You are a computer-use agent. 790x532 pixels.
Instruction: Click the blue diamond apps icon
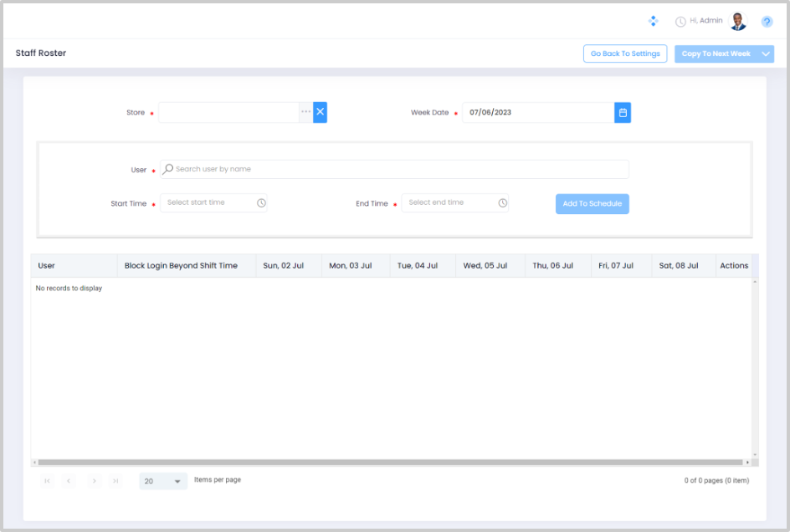click(654, 21)
